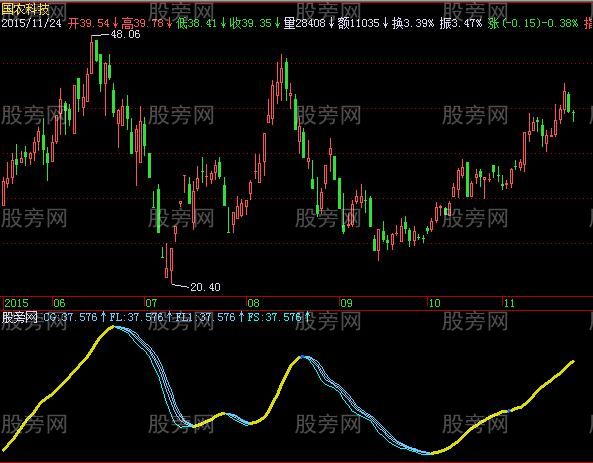Click the 09 month marker on the timeline
The image size is (593, 463).
(346, 303)
